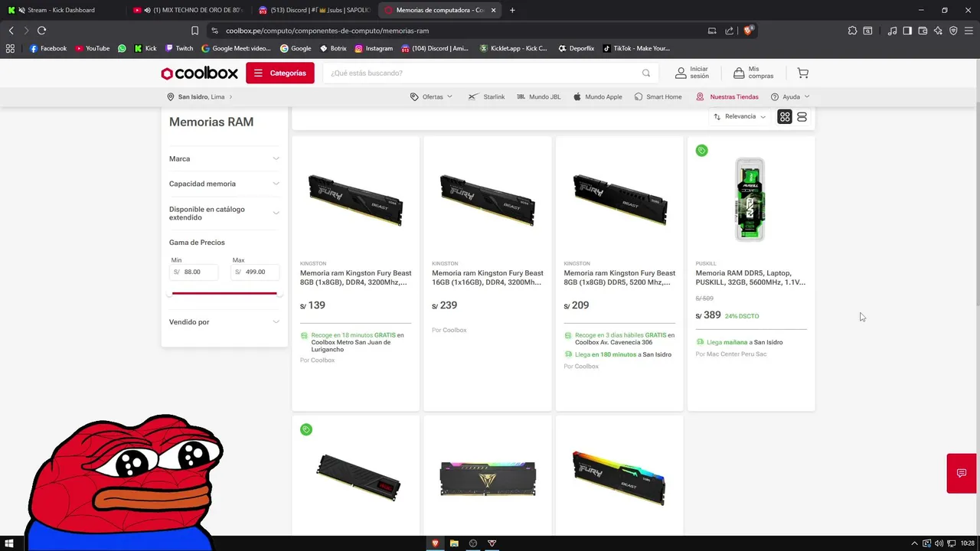Open the Mundo Apple menu item
The image size is (980, 551).
(597, 97)
